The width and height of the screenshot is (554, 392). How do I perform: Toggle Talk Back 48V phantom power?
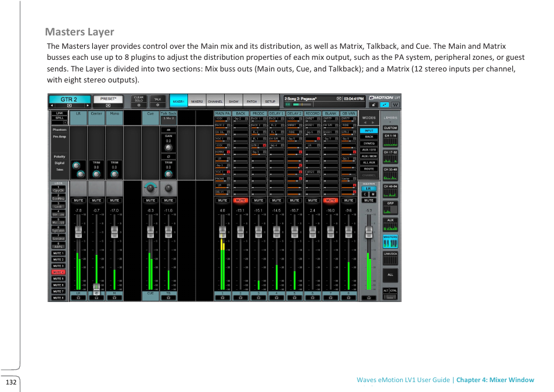(168, 130)
